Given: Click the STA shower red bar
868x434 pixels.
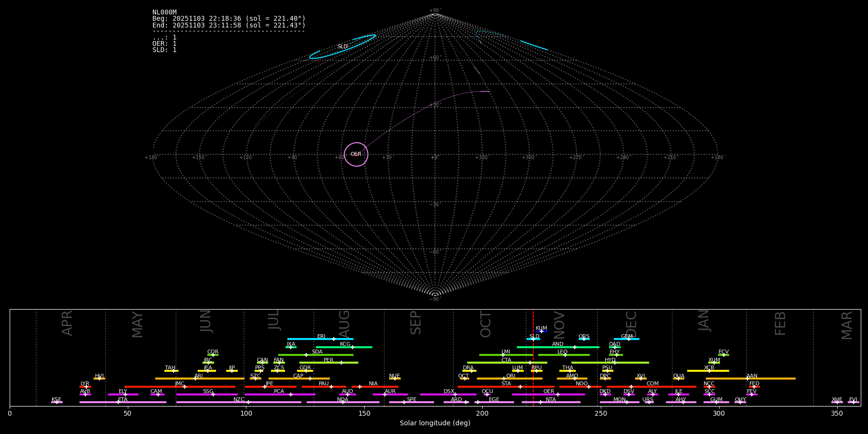Looking at the screenshot, I should 506,387.
